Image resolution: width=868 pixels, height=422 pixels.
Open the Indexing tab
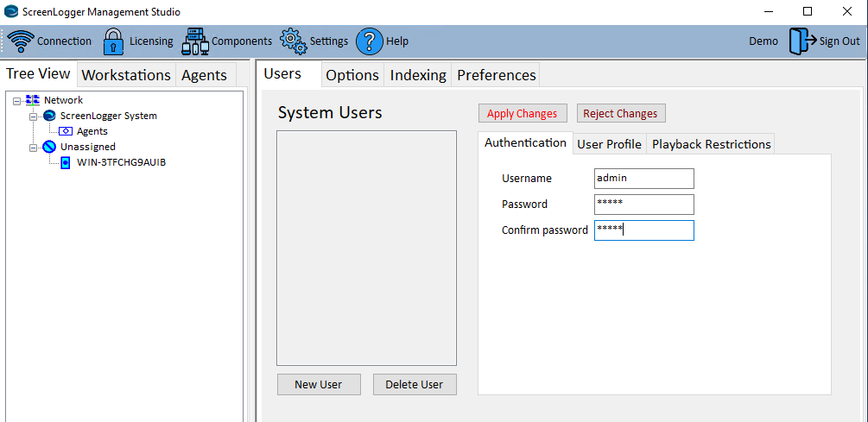(418, 75)
